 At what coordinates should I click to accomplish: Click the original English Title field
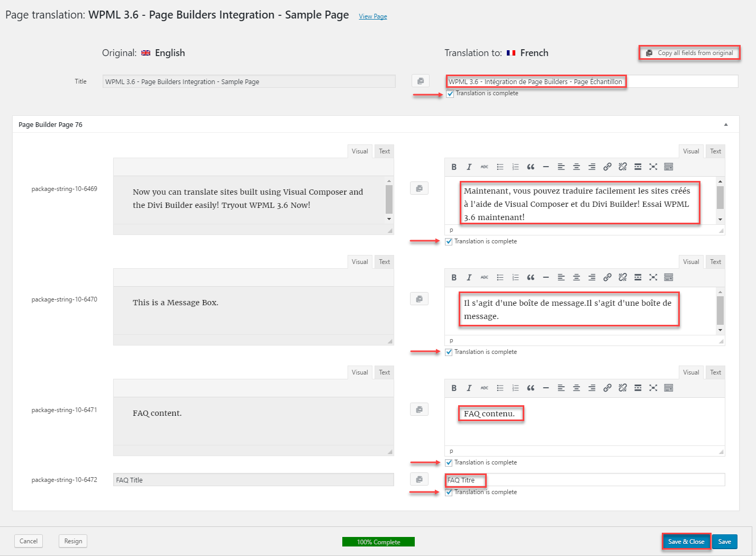pyautogui.click(x=249, y=81)
